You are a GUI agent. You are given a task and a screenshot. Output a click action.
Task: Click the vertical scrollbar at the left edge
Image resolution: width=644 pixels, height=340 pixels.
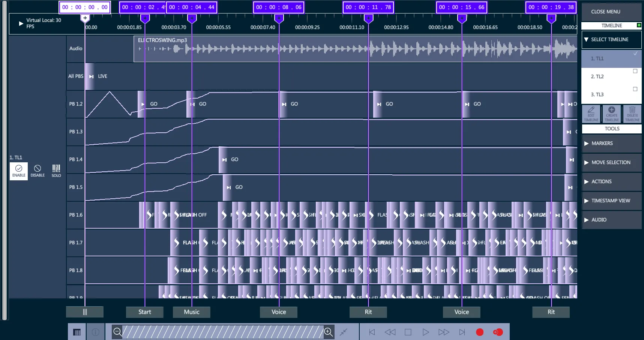pyautogui.click(x=5, y=160)
